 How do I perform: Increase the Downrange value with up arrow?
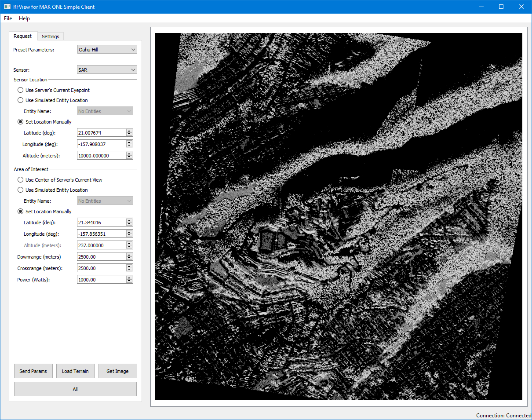(x=129, y=255)
